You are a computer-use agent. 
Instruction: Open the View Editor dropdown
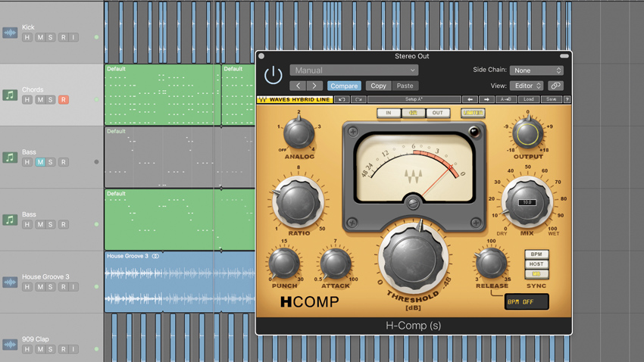527,86
